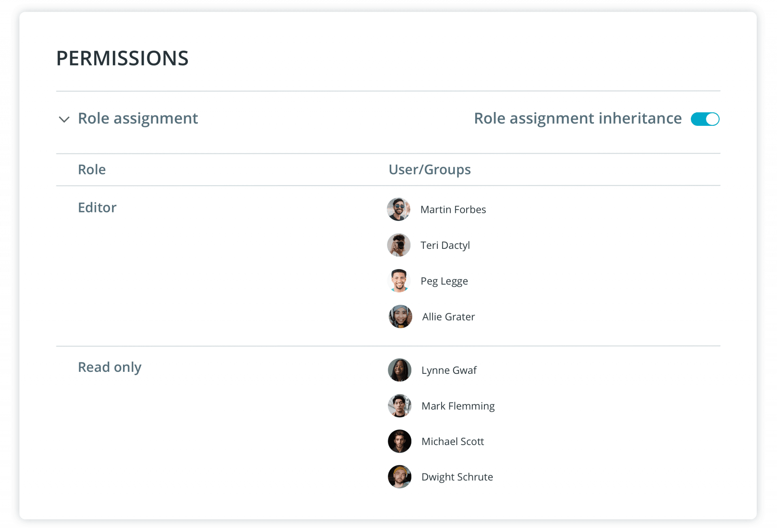Click Martin Forbes' avatar picture

click(399, 209)
